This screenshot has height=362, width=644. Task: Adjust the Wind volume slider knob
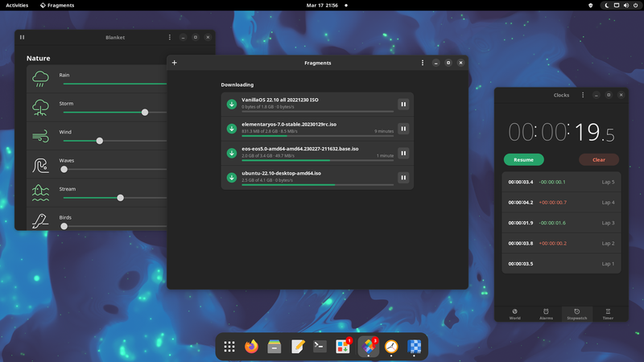[99, 141]
